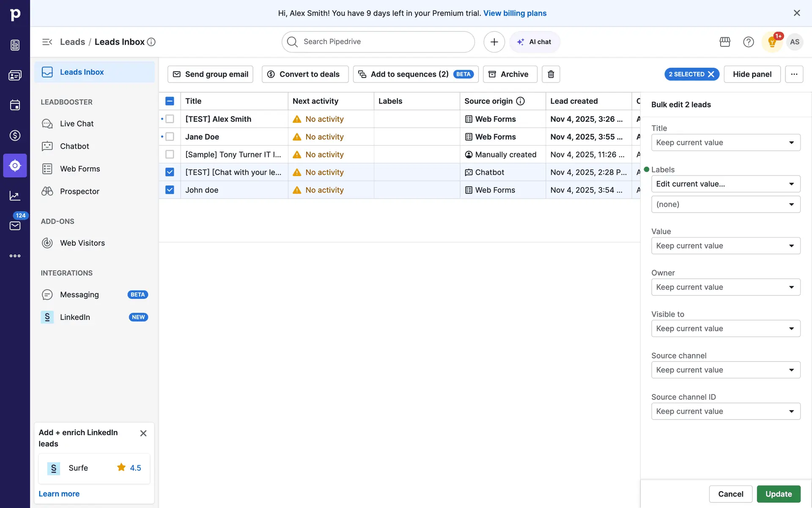Viewport: 812px width, 508px height.
Task: Toggle the select-all header checkbox
Action: [170, 101]
